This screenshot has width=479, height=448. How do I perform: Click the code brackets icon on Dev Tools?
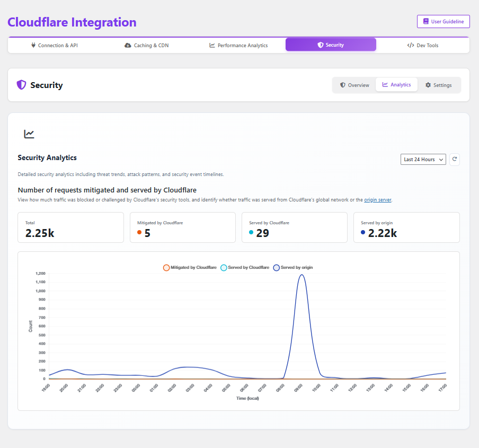tap(411, 46)
